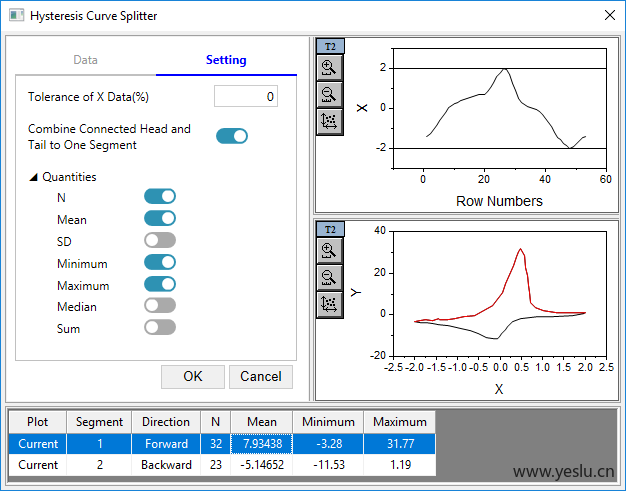Click the Plot column header
626x491 pixels.
coord(38,422)
